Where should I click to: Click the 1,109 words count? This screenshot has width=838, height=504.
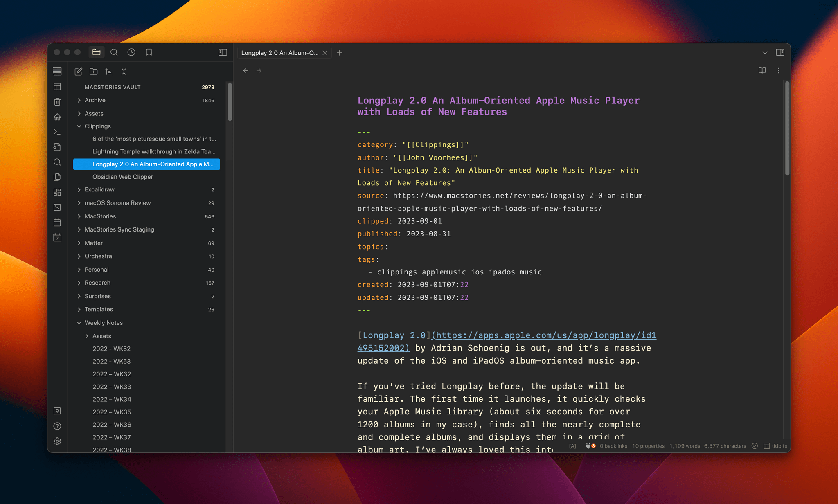[685, 446]
